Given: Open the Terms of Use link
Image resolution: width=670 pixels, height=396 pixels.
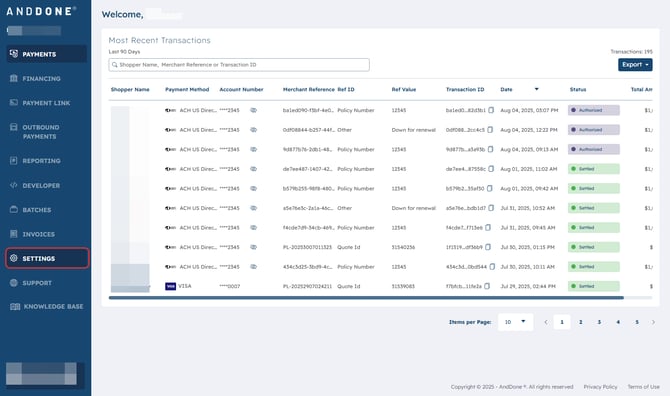Looking at the screenshot, I should 644,387.
